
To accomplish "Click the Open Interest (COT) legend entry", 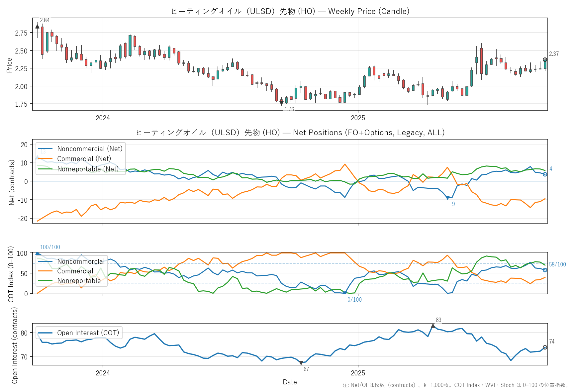I will tap(88, 333).
